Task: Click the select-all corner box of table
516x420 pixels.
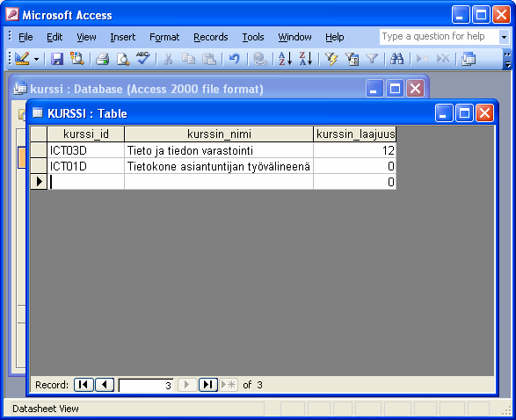Action: [x=39, y=134]
